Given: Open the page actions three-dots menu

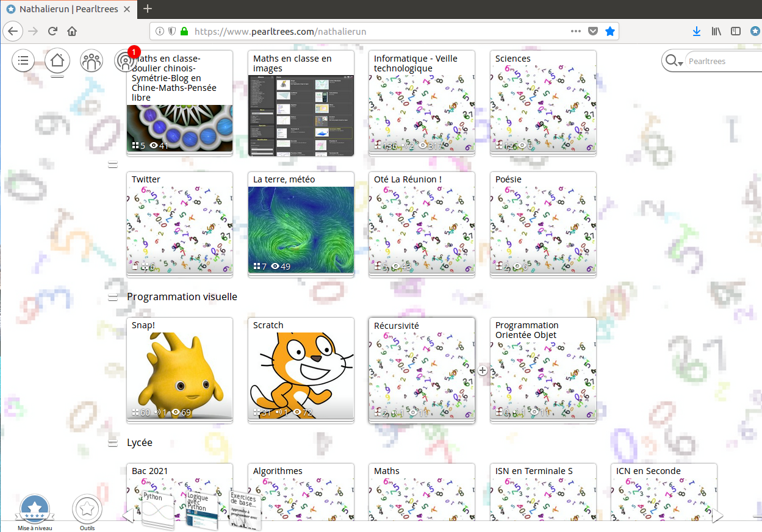Looking at the screenshot, I should 576,31.
